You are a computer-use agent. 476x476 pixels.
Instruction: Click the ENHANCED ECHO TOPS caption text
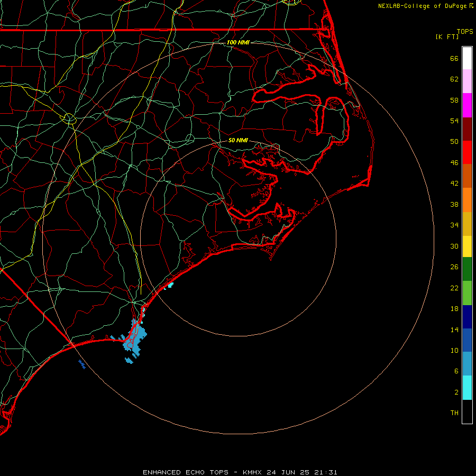(x=186, y=472)
